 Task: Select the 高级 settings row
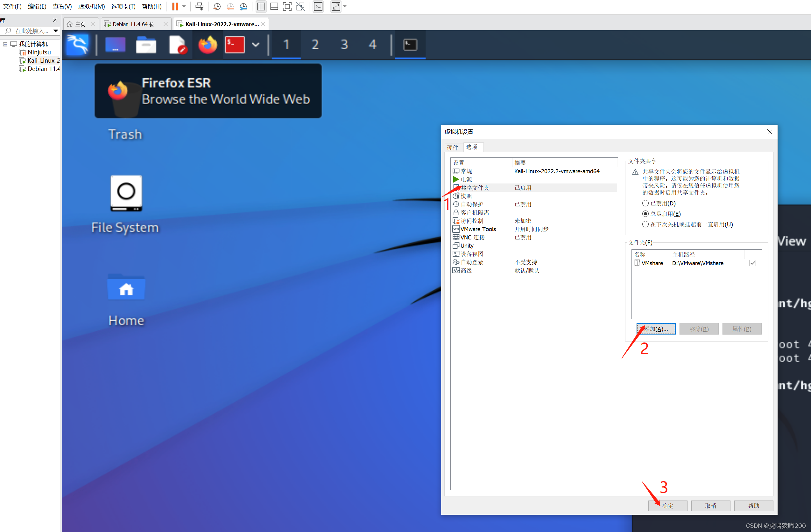(534, 271)
